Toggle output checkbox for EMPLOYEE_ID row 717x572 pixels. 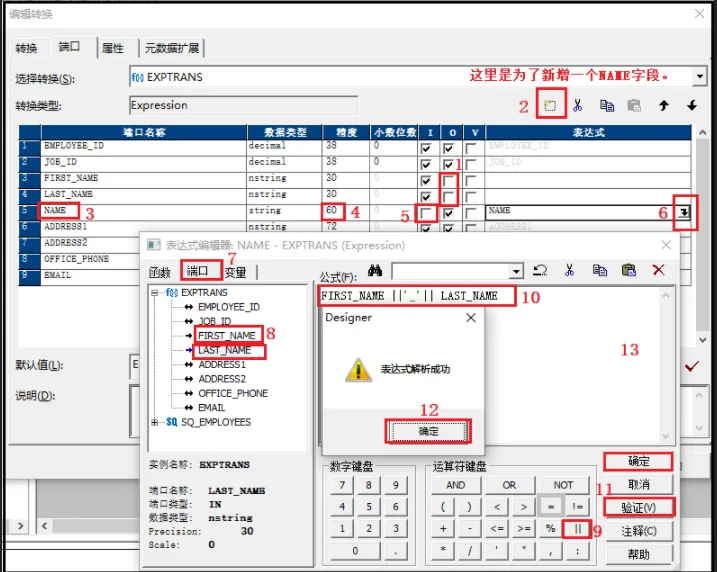click(449, 148)
